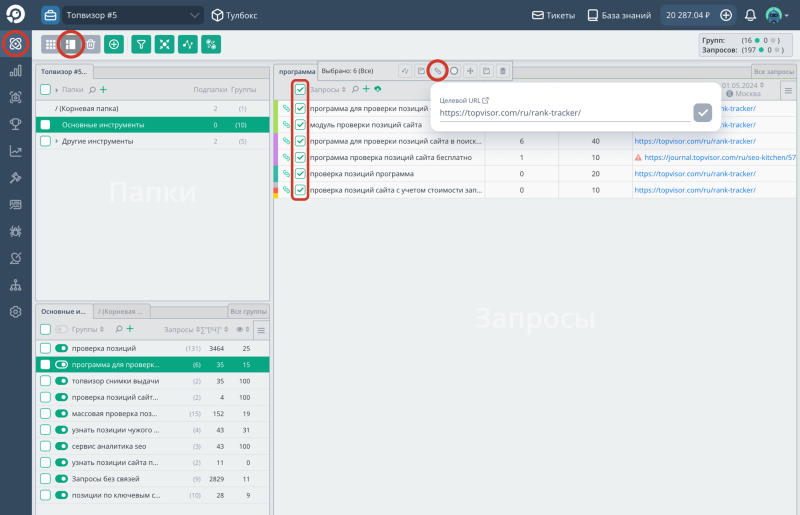
Task: Top up balance with plus-circle icon
Action: [726, 15]
